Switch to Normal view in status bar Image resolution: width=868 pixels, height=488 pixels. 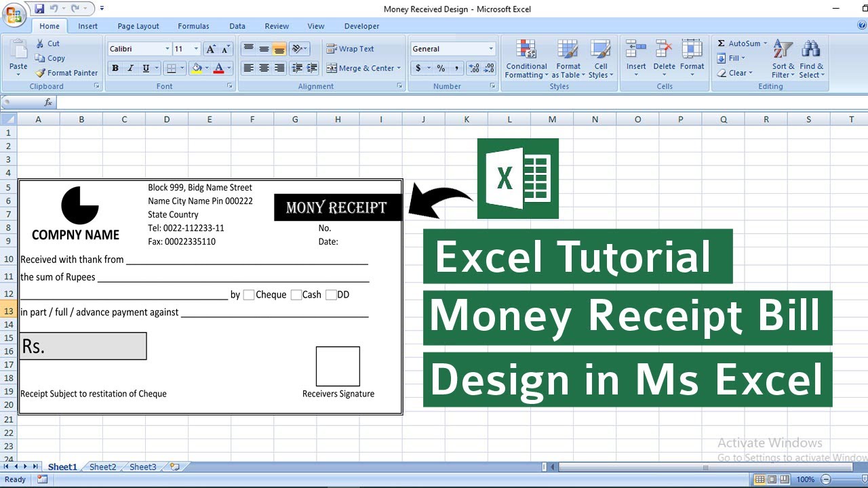pyautogui.click(x=760, y=480)
